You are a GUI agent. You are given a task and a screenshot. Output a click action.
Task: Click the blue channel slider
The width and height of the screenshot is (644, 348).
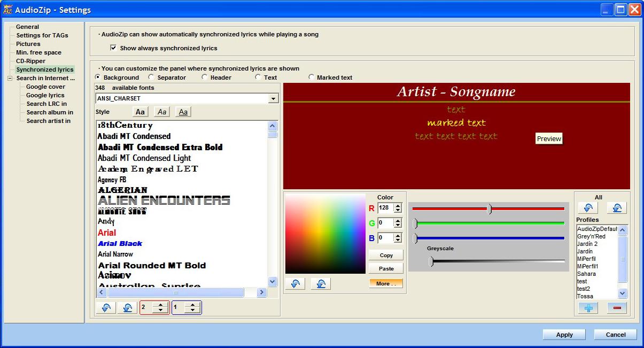(488, 238)
